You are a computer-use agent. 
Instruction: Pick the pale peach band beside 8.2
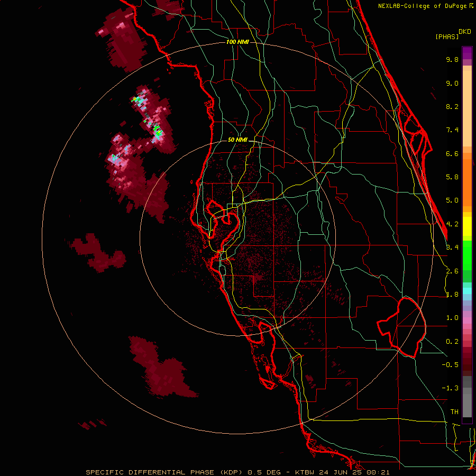467,108
